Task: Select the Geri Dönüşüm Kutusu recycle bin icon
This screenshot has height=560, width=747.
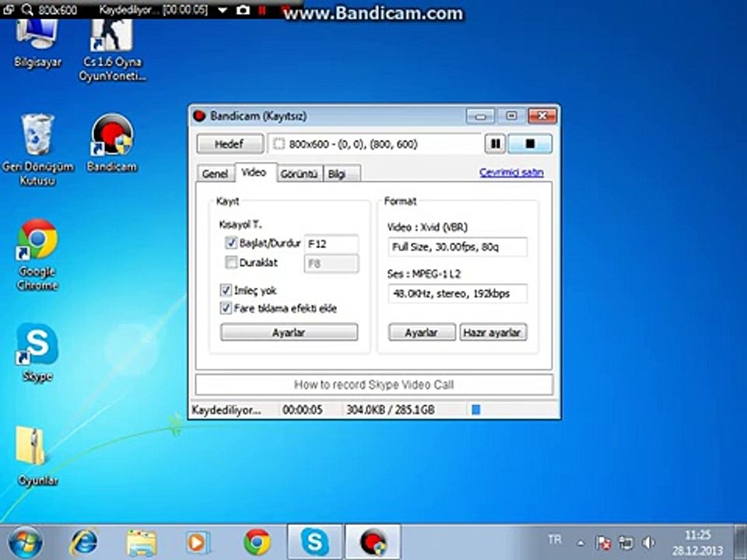Action: (37, 149)
